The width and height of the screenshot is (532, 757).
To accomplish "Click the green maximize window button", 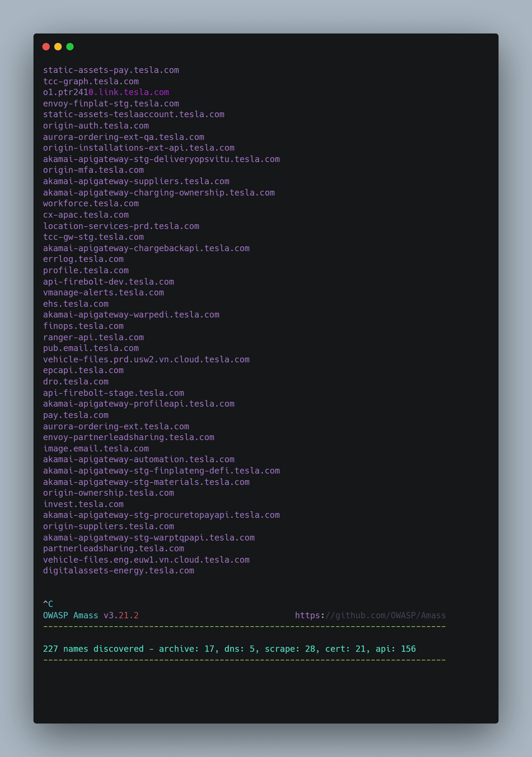I will point(70,47).
